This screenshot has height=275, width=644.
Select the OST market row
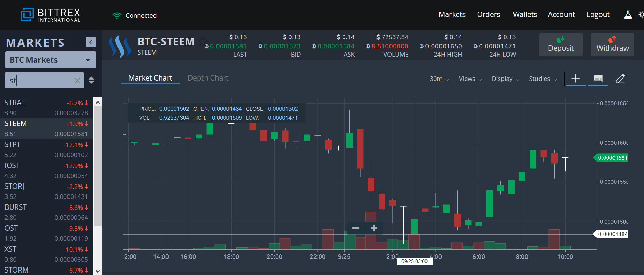coord(47,233)
